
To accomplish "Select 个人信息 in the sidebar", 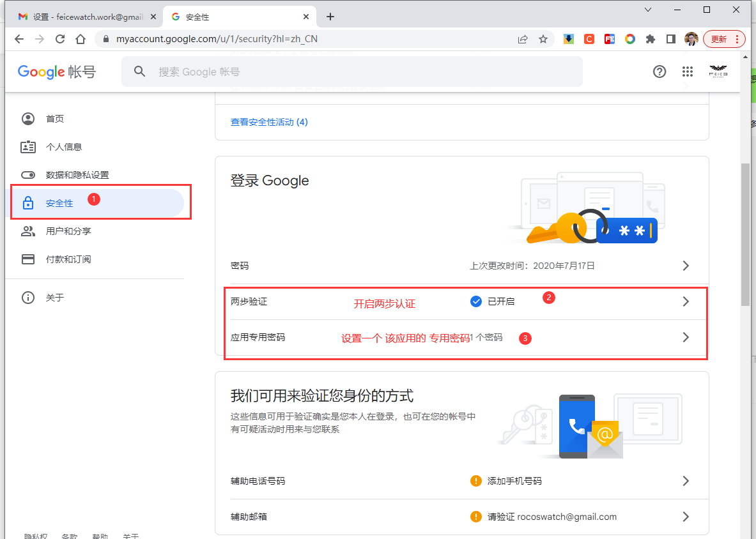I will click(64, 147).
